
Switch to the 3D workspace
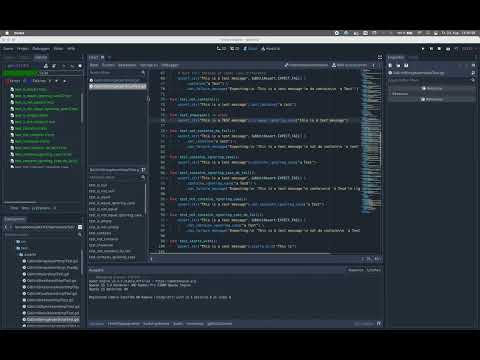click(235, 49)
